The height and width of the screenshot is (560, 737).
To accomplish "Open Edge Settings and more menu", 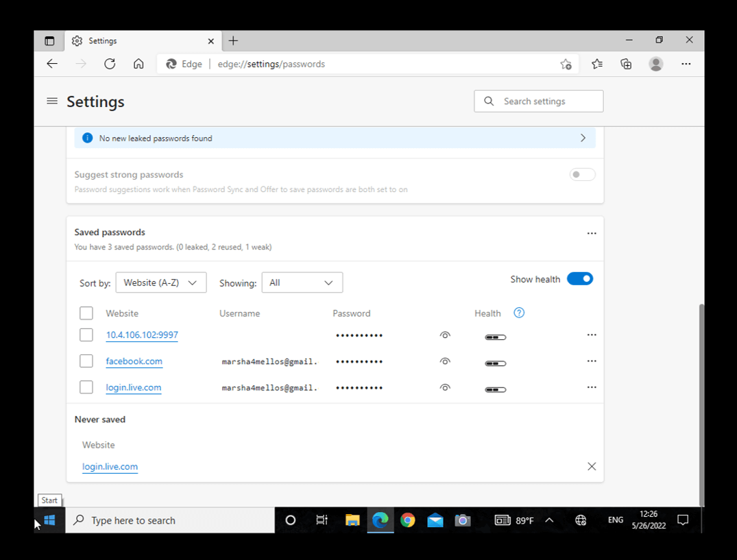I will tap(686, 64).
